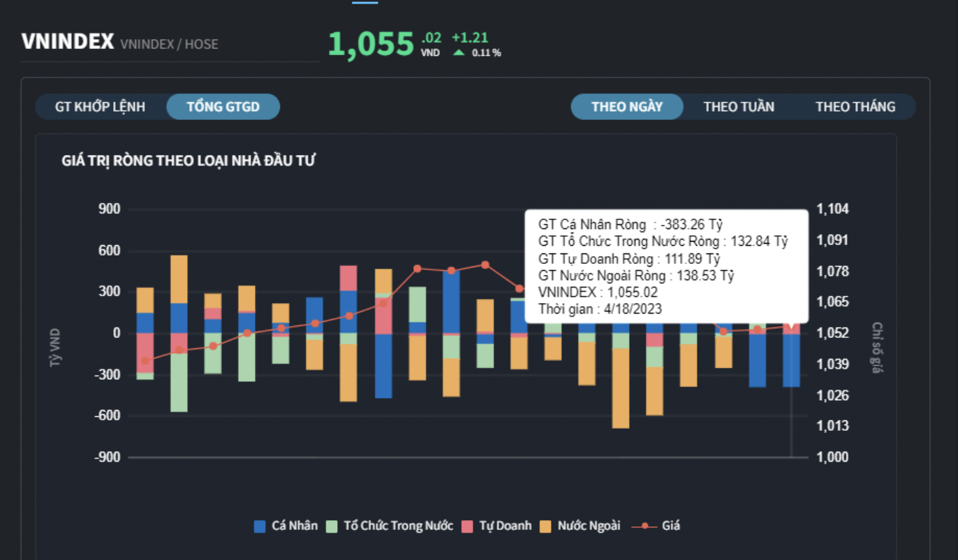Click the highest point of the price line
This screenshot has width=958, height=560.
pyautogui.click(x=485, y=265)
